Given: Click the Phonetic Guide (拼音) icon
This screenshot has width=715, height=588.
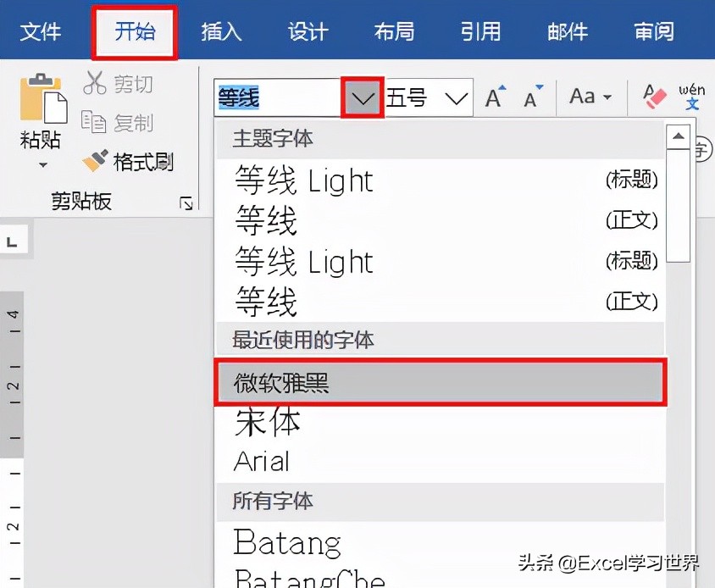Looking at the screenshot, I should click(692, 96).
